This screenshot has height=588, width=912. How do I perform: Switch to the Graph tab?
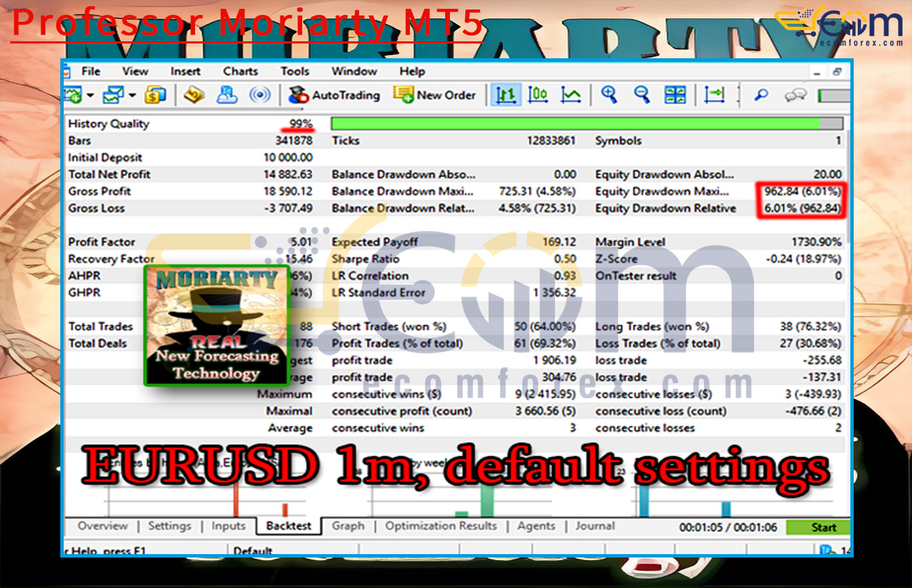click(x=348, y=526)
